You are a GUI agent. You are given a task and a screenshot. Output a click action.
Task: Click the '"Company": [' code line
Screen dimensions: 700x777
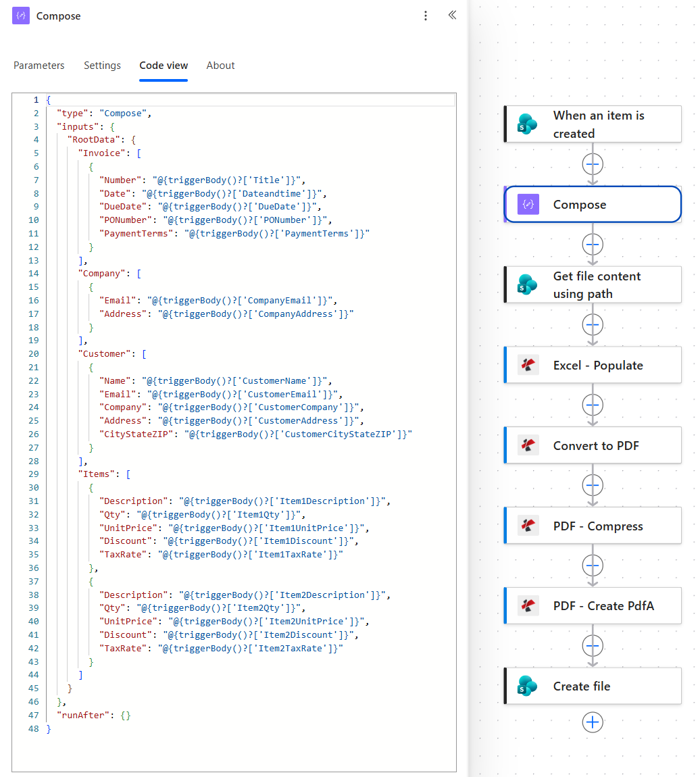coord(109,274)
